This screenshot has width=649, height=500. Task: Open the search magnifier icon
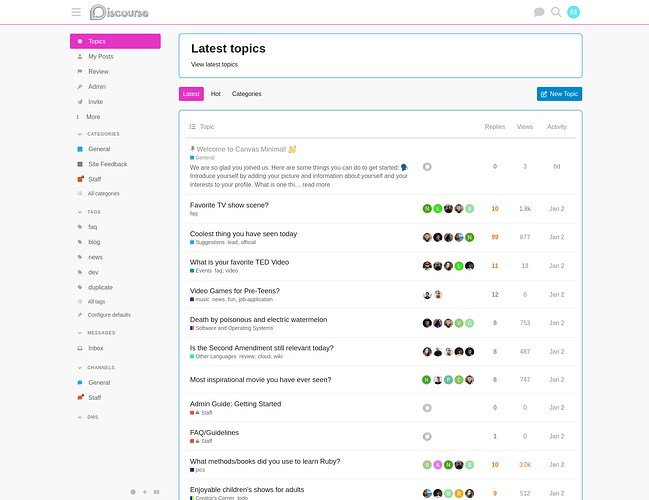click(x=556, y=12)
